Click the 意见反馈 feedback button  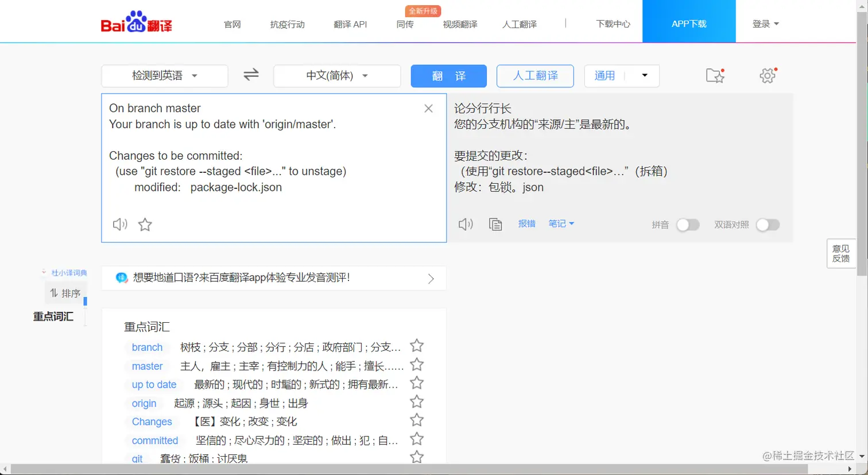click(841, 253)
